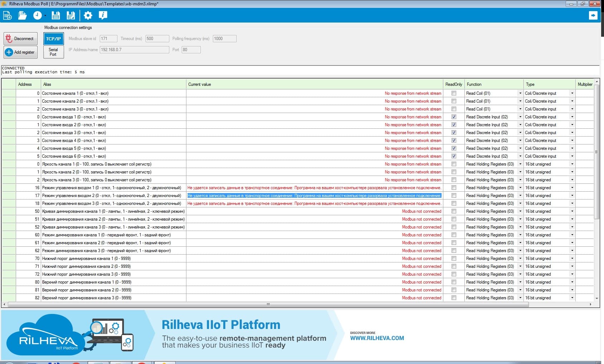Click the Disconnect button
Screen dimensions: 604x364
click(20, 39)
